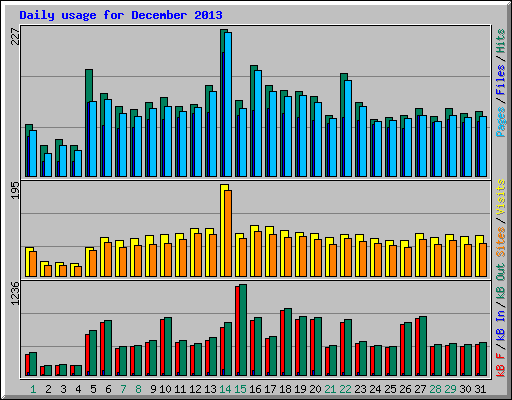The width and height of the screenshot is (512, 400).
Task: Click day label '18' on the x-axis
Action: tap(285, 389)
